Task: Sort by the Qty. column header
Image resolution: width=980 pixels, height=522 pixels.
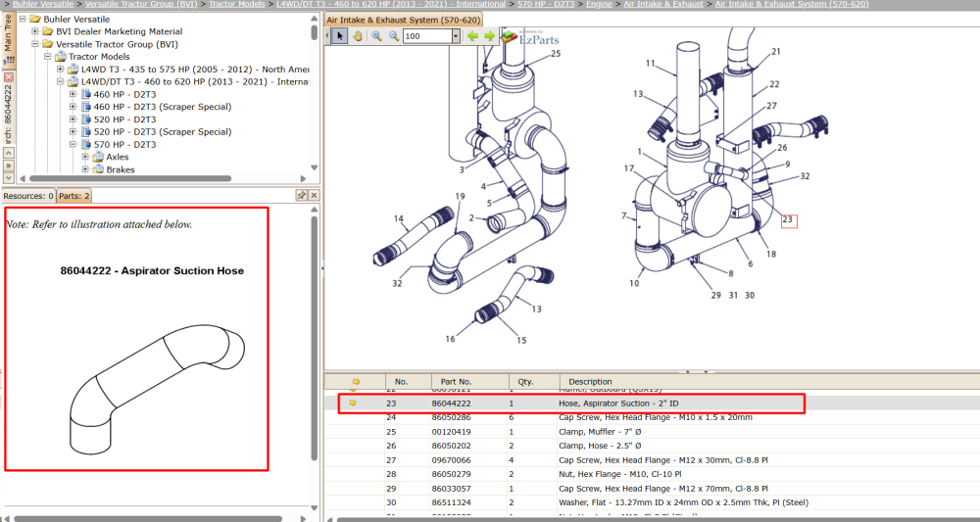Action: (532, 382)
